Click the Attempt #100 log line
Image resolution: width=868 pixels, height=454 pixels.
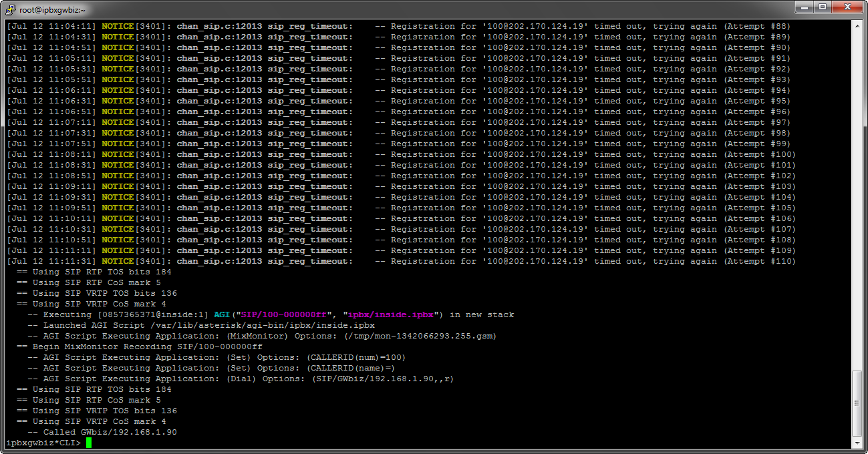pyautogui.click(x=401, y=154)
